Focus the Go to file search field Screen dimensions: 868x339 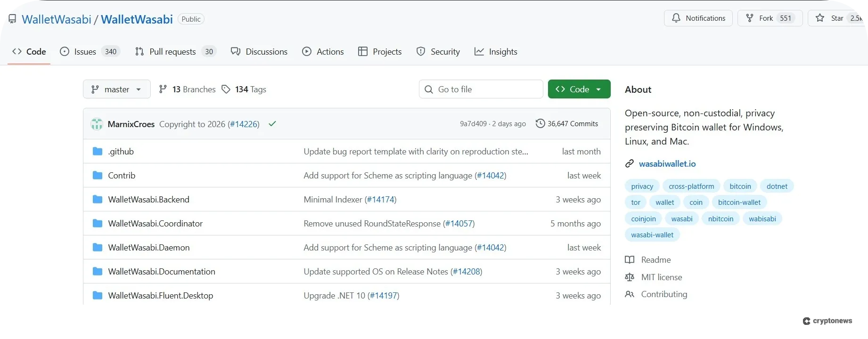pyautogui.click(x=481, y=89)
